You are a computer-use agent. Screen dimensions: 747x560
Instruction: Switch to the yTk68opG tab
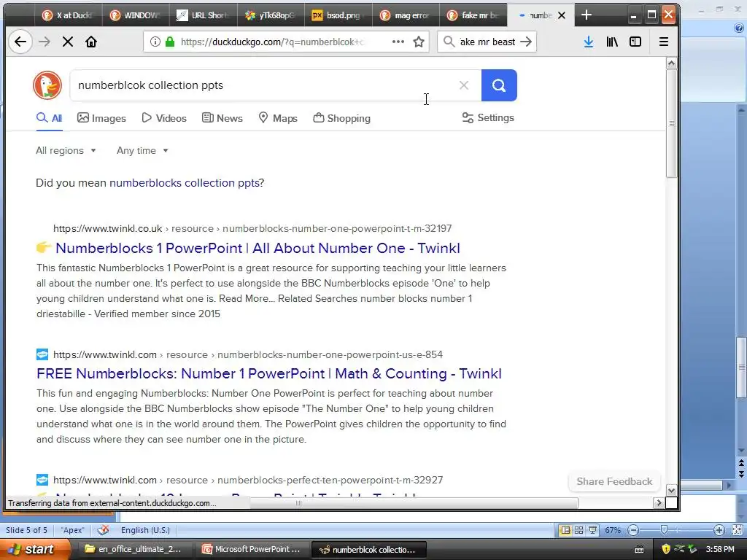[x=270, y=15]
